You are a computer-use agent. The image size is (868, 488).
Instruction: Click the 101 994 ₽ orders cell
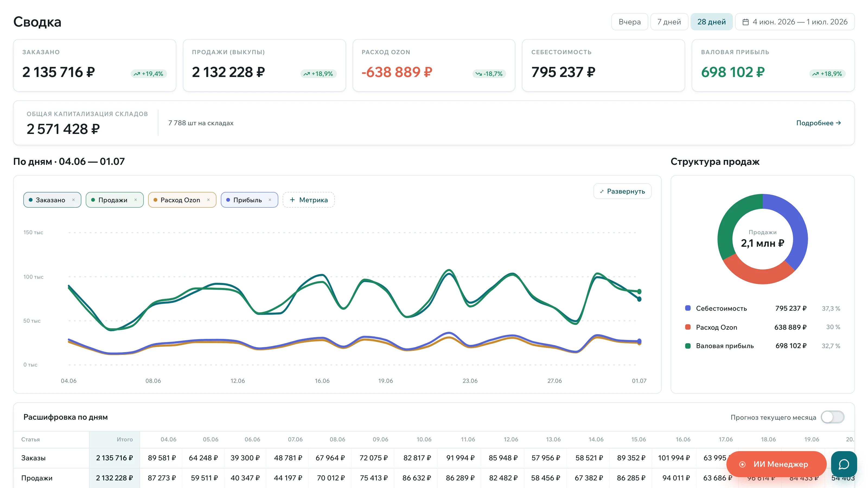[674, 458]
